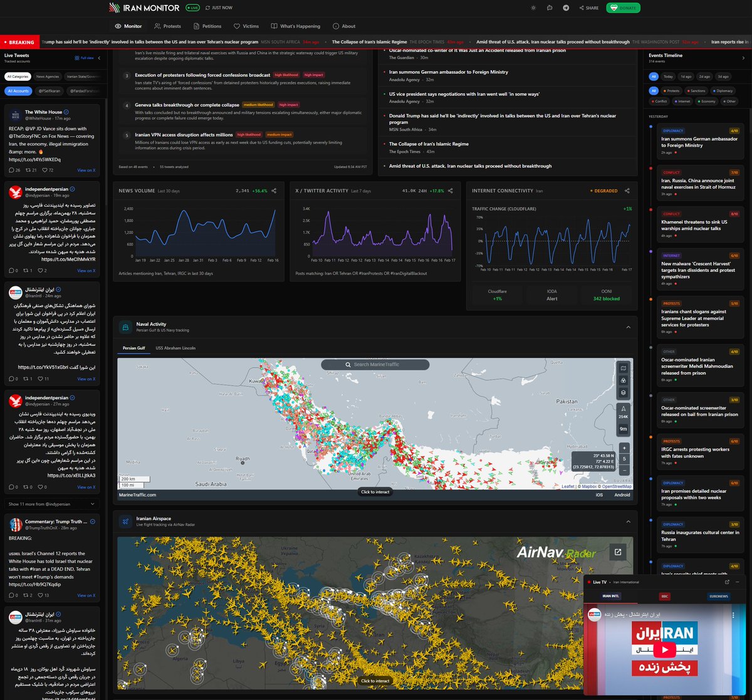This screenshot has width=752, height=700.
Task: Switch Live TV to EURONEWS channel
Action: (718, 597)
